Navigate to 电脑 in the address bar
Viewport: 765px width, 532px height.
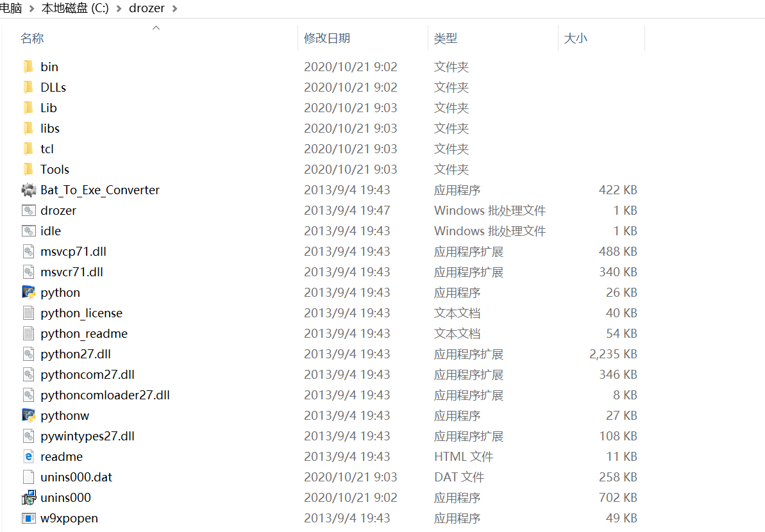pos(11,8)
